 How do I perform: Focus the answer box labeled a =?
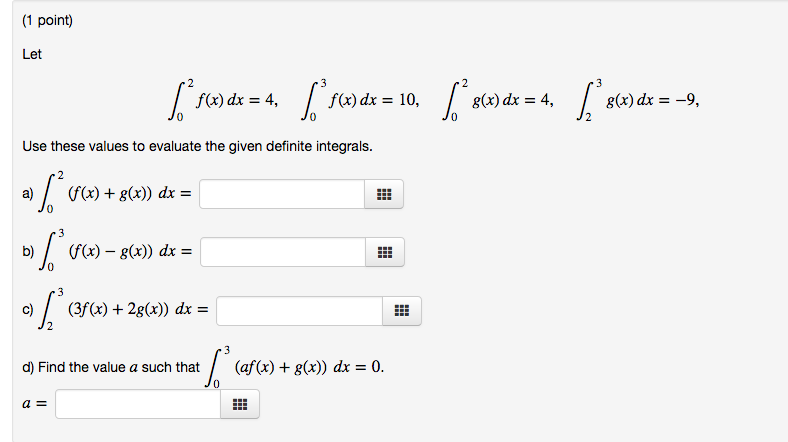[x=138, y=404]
